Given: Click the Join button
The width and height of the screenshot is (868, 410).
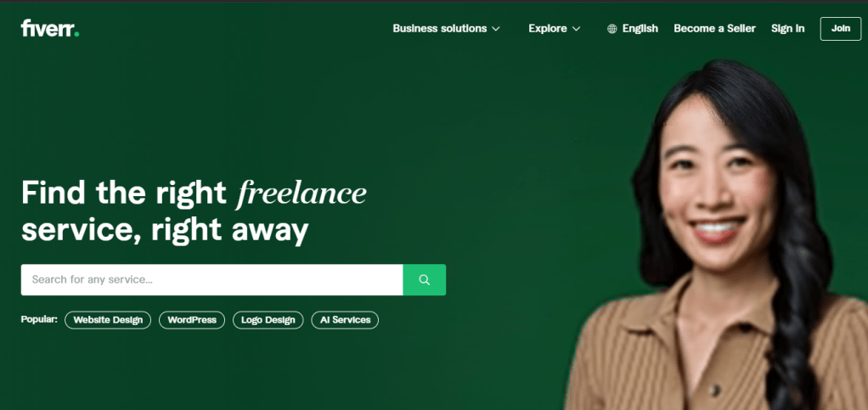Looking at the screenshot, I should [x=840, y=29].
